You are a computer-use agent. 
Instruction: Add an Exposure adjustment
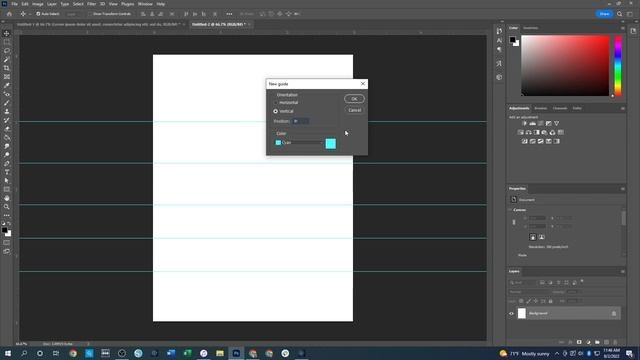[x=549, y=123]
